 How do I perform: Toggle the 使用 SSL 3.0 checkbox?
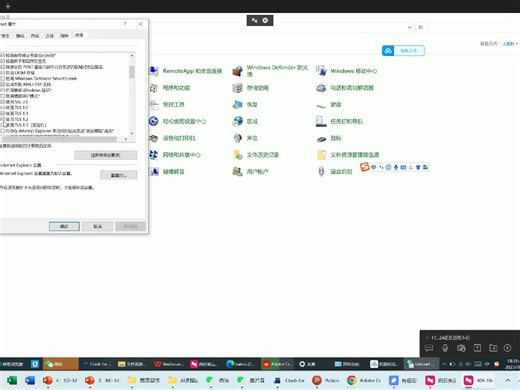[2, 102]
